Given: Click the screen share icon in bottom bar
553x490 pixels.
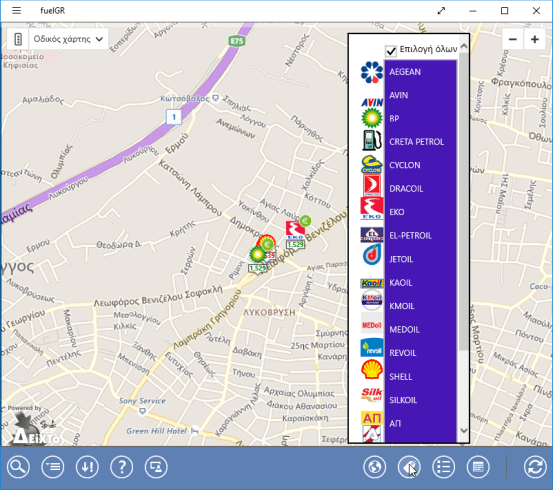Looking at the screenshot, I should tap(156, 467).
